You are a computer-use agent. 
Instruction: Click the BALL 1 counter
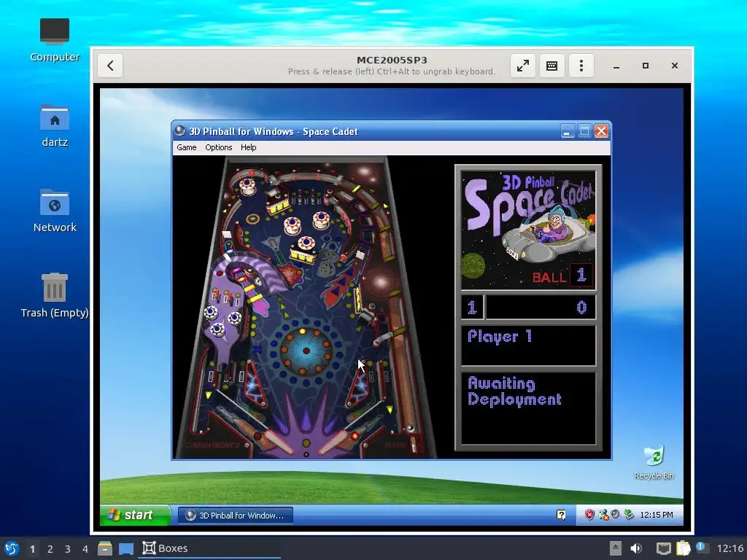pyautogui.click(x=562, y=276)
